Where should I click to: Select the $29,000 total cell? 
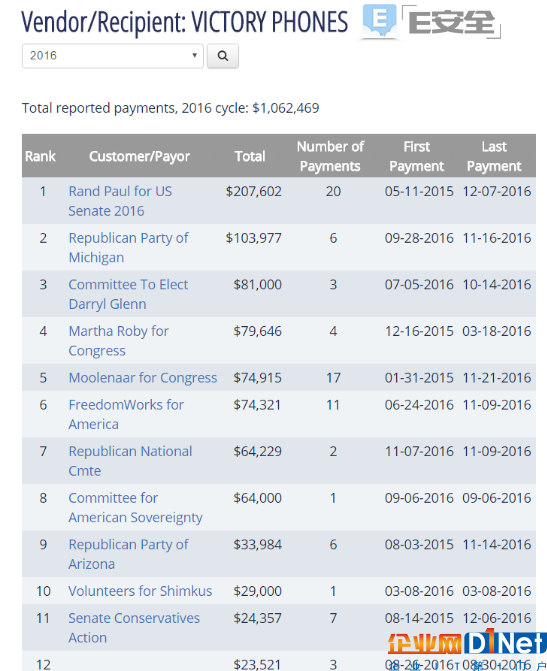point(258,591)
